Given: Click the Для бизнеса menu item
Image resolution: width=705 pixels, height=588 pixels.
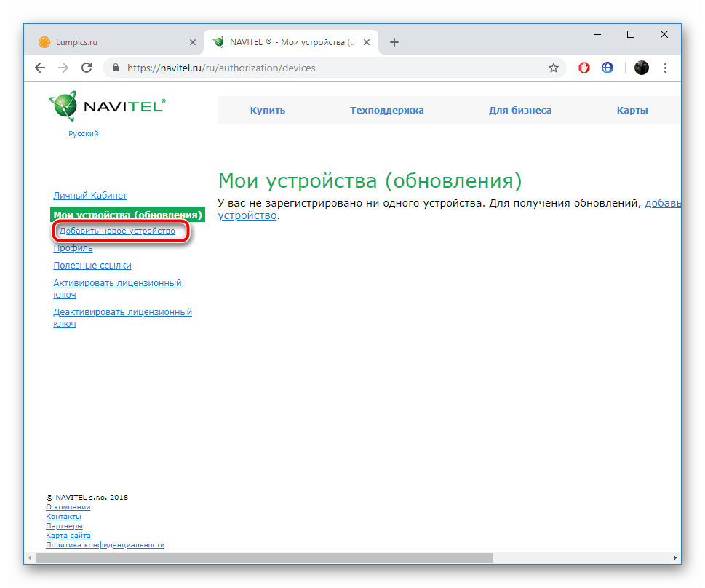Looking at the screenshot, I should pyautogui.click(x=519, y=111).
